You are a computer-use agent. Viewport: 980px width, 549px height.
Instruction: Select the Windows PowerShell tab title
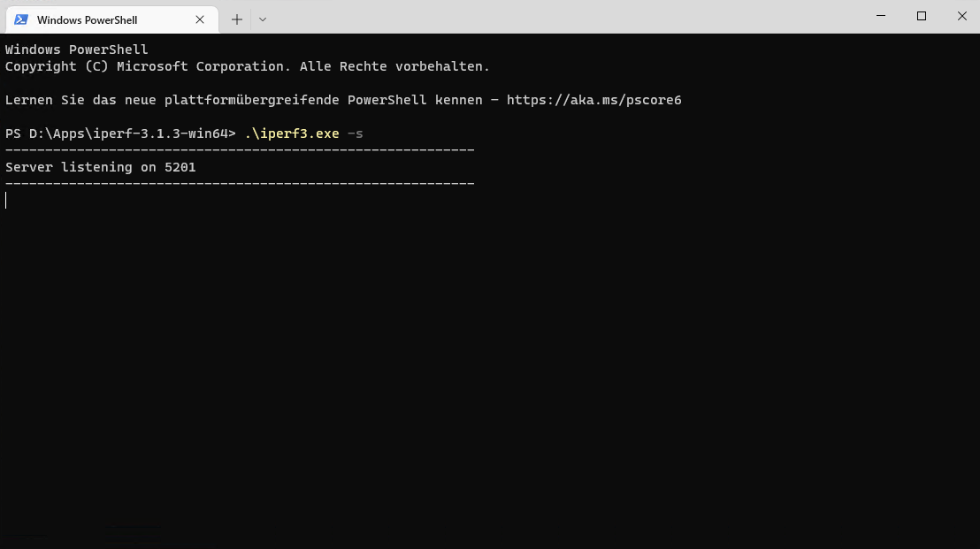coord(87,19)
